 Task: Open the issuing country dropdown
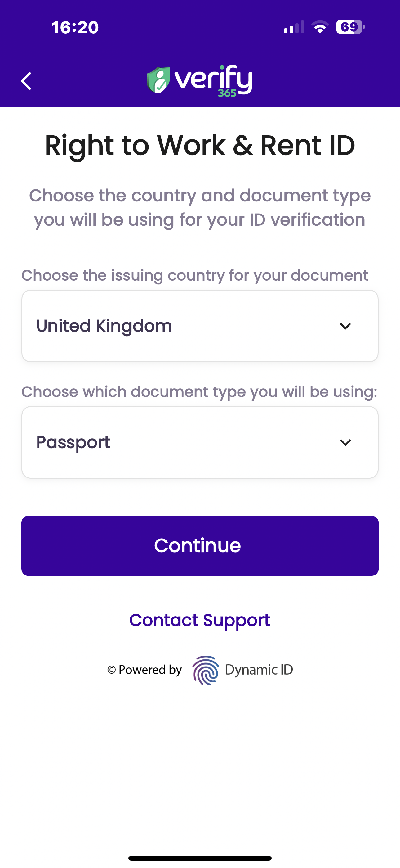pos(200,326)
